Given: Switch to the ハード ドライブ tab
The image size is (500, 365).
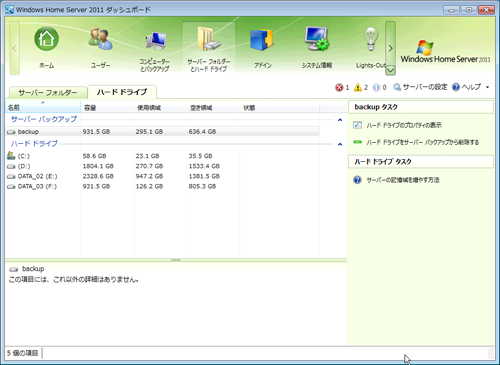Looking at the screenshot, I should tap(122, 92).
